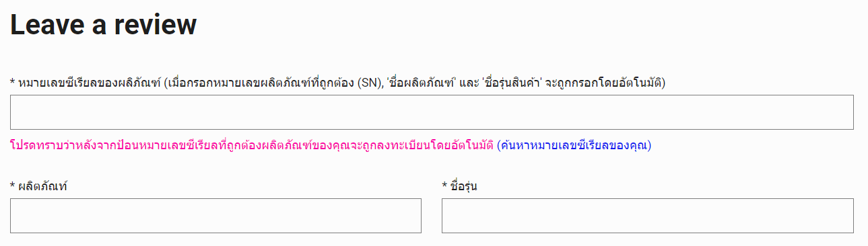Image resolution: width=868 pixels, height=246 pixels.
Task: Click the Leave a review heading
Action: (103, 25)
